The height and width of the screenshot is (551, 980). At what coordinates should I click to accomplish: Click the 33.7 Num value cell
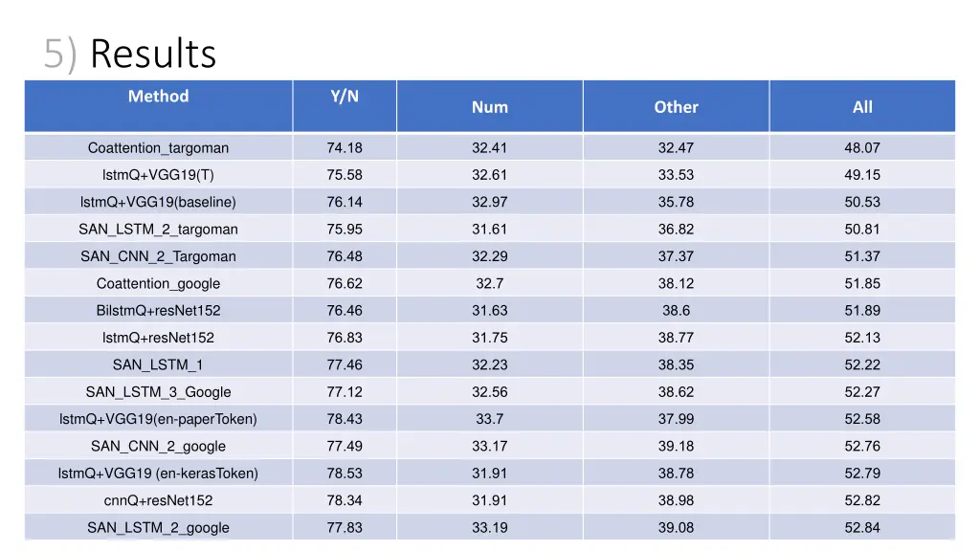point(489,419)
